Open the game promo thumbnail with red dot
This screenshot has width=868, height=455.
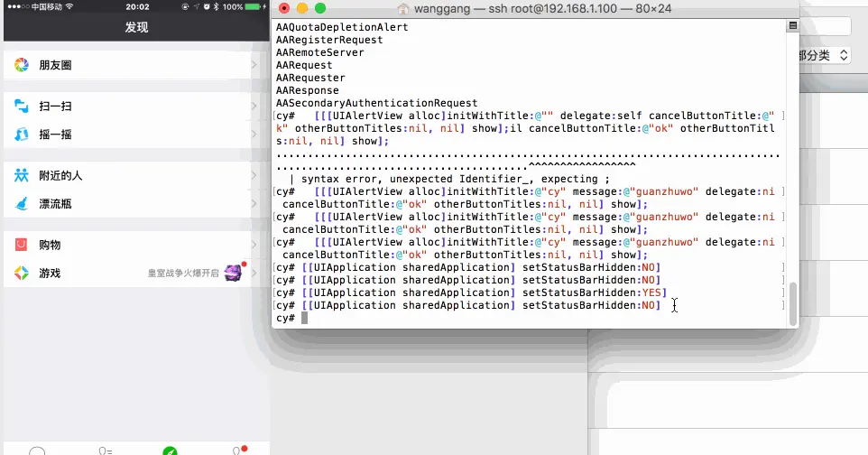pos(233,272)
